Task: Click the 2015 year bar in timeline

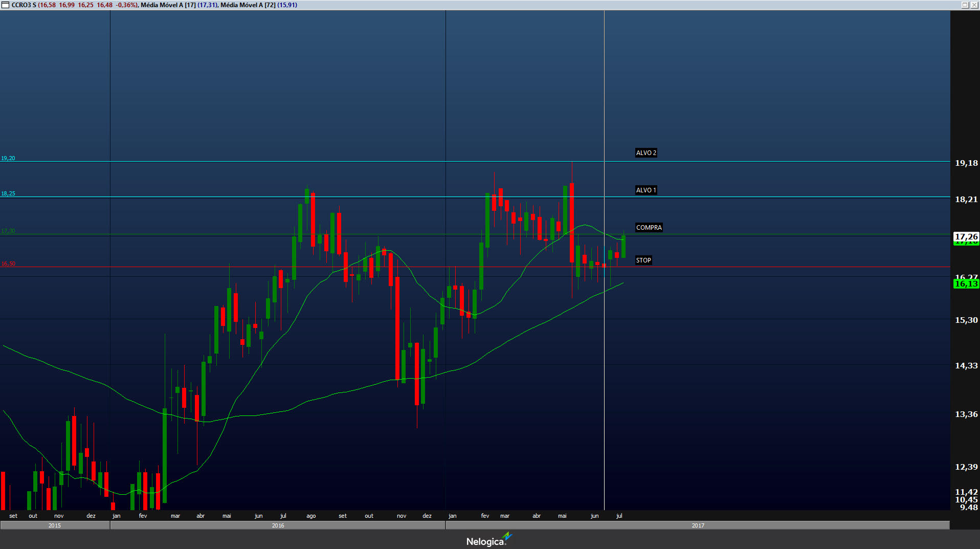Action: [55, 525]
